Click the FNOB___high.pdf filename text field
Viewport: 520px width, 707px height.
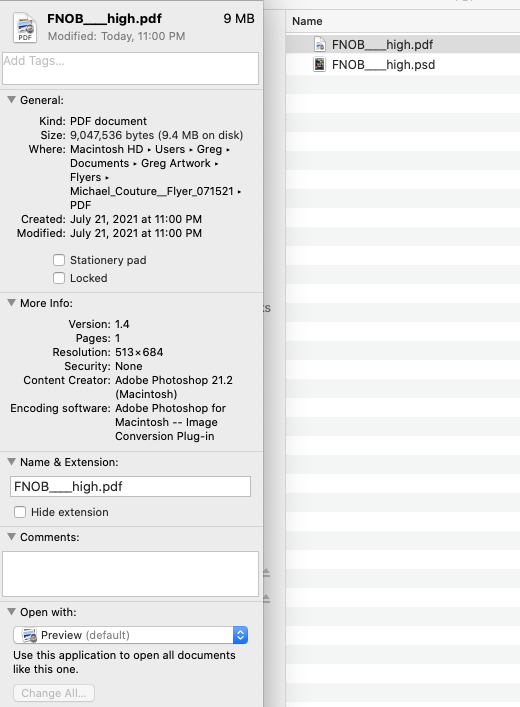pyautogui.click(x=130, y=487)
